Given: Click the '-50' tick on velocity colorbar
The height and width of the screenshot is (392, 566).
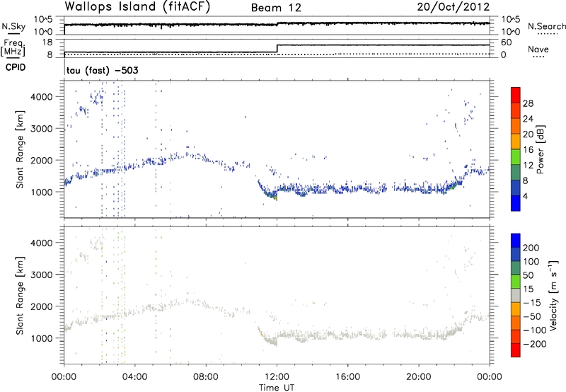Looking at the screenshot, I should click(x=531, y=316).
